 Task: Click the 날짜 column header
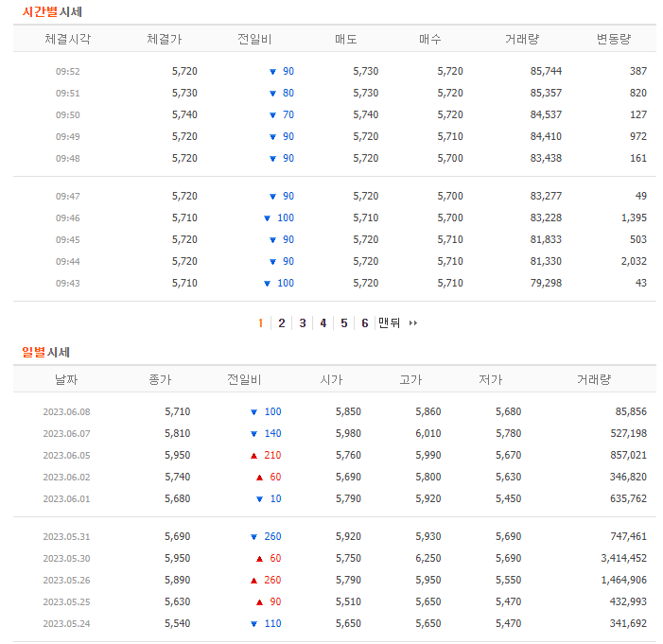click(66, 379)
